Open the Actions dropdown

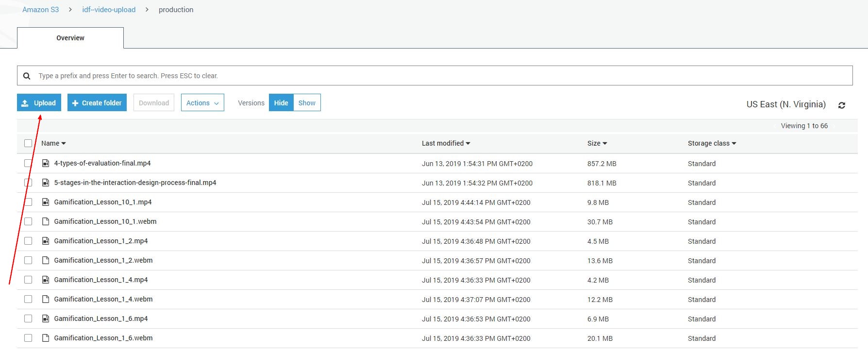click(x=202, y=102)
